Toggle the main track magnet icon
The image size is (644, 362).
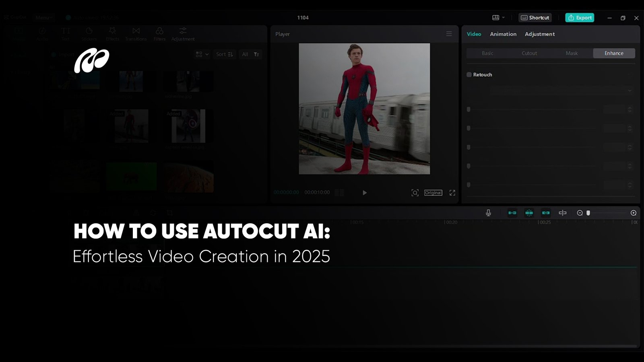click(512, 213)
